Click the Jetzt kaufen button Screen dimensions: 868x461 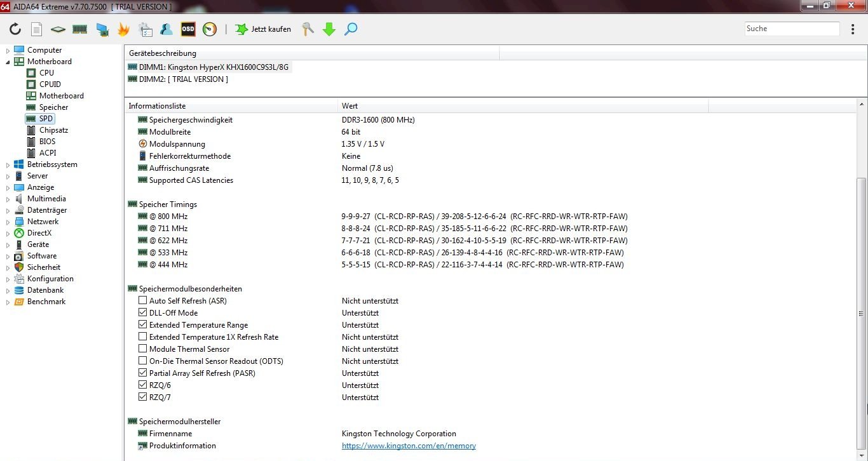tap(263, 29)
